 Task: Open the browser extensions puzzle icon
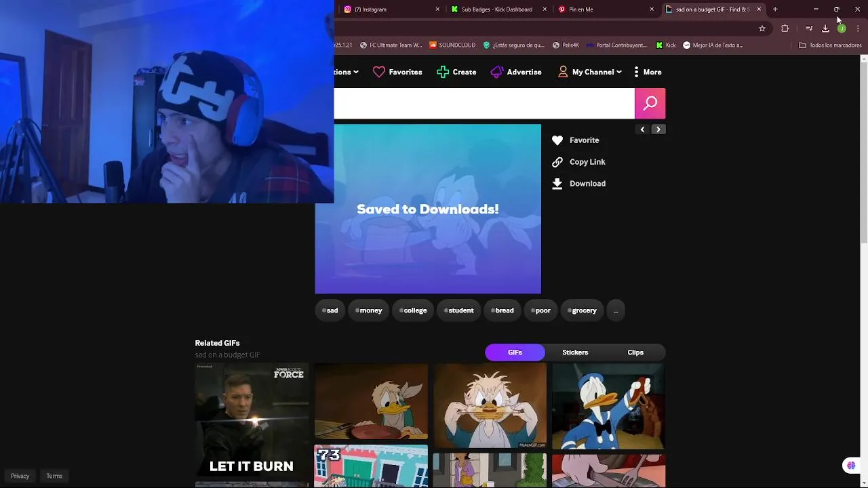pyautogui.click(x=785, y=28)
